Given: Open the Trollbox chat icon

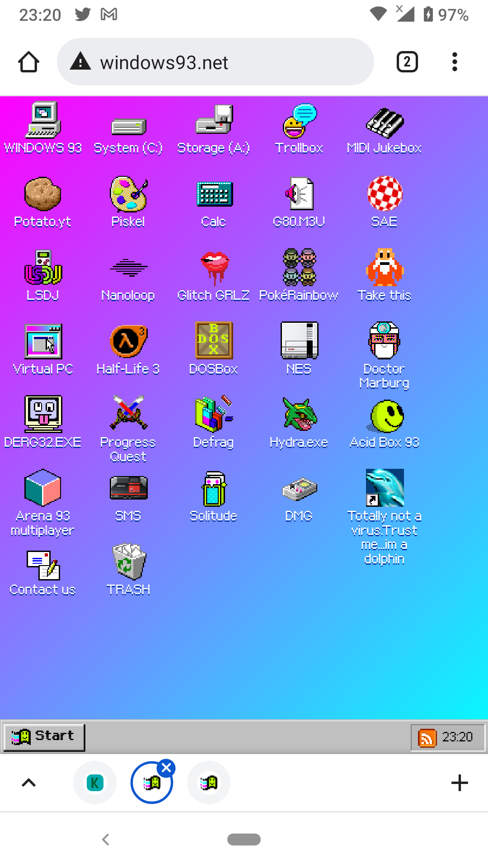Looking at the screenshot, I should tap(299, 122).
